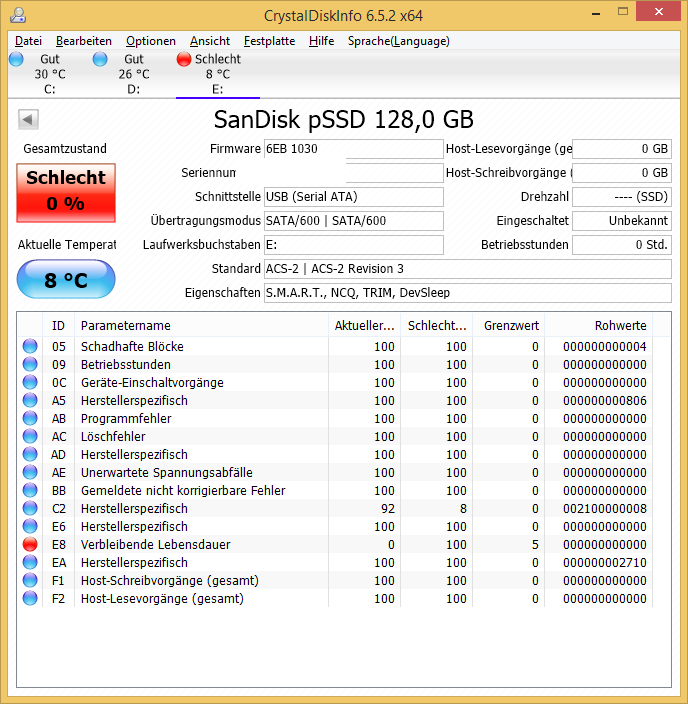Select the Schadhafte Blöcke row
Screen dimensions: 688x704
point(335,346)
